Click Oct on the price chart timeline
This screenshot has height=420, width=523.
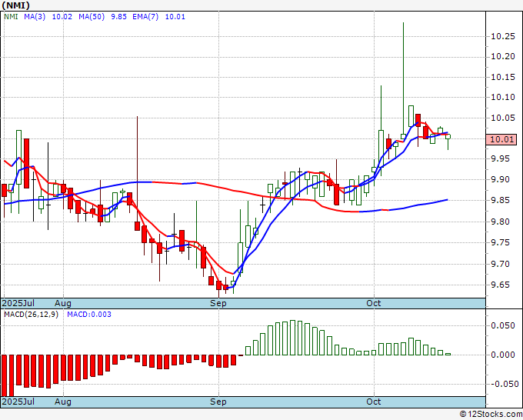pyautogui.click(x=373, y=303)
